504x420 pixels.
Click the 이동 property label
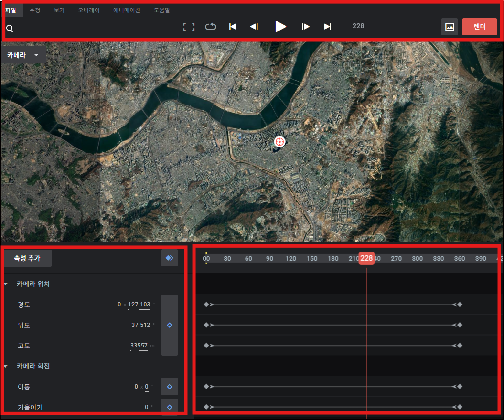24,387
